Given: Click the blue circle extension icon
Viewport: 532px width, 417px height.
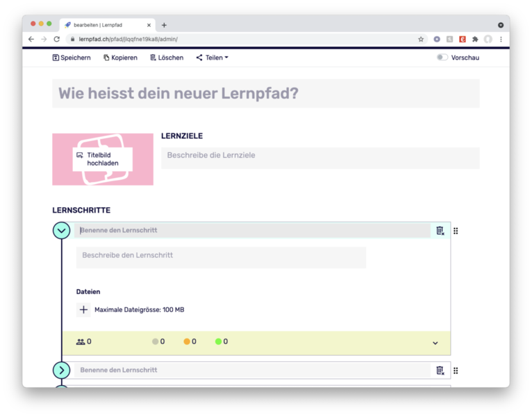Looking at the screenshot, I should click(x=437, y=40).
